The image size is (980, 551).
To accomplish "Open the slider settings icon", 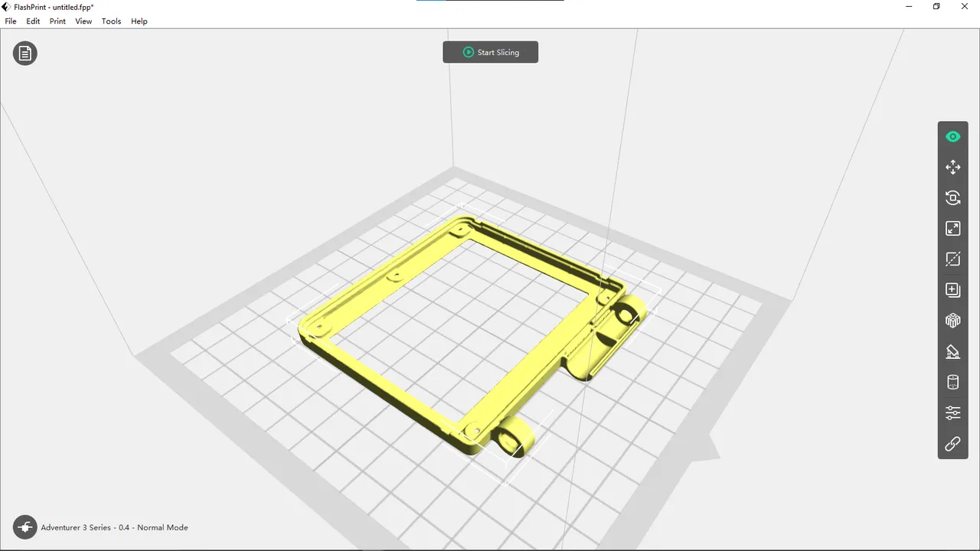I will 952,413.
